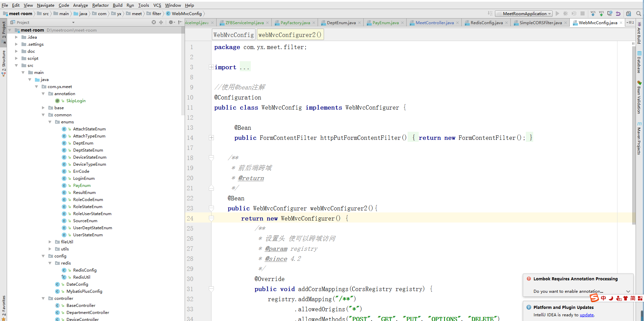Click Hide Project panel icon
Image resolution: width=644 pixels, height=321 pixels.
pyautogui.click(x=180, y=22)
